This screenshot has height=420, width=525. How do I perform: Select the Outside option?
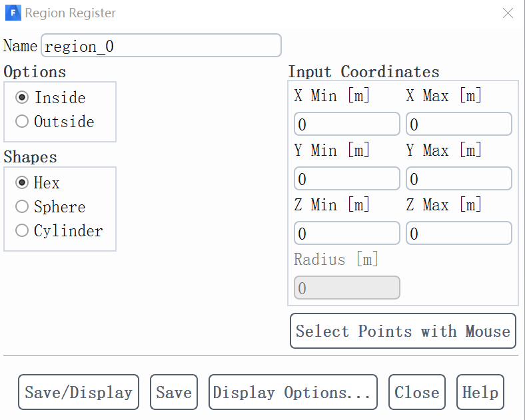(x=23, y=122)
